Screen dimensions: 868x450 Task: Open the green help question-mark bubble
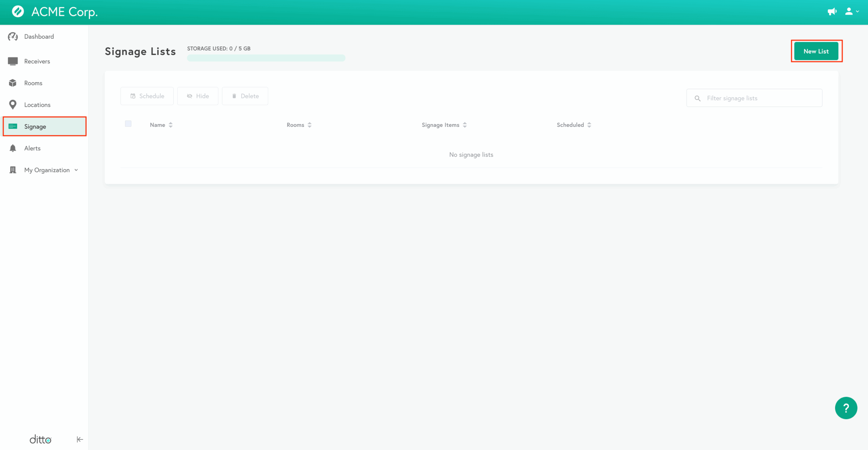[x=846, y=408]
